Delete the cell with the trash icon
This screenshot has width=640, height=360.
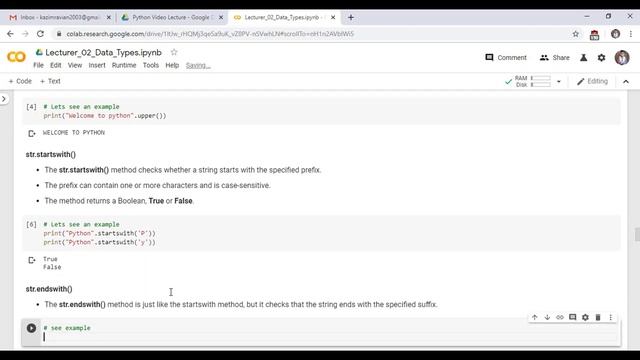point(598,317)
